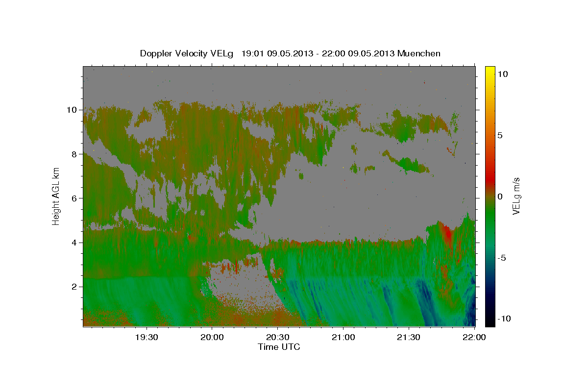Click the '19:30' time axis label

146,337
